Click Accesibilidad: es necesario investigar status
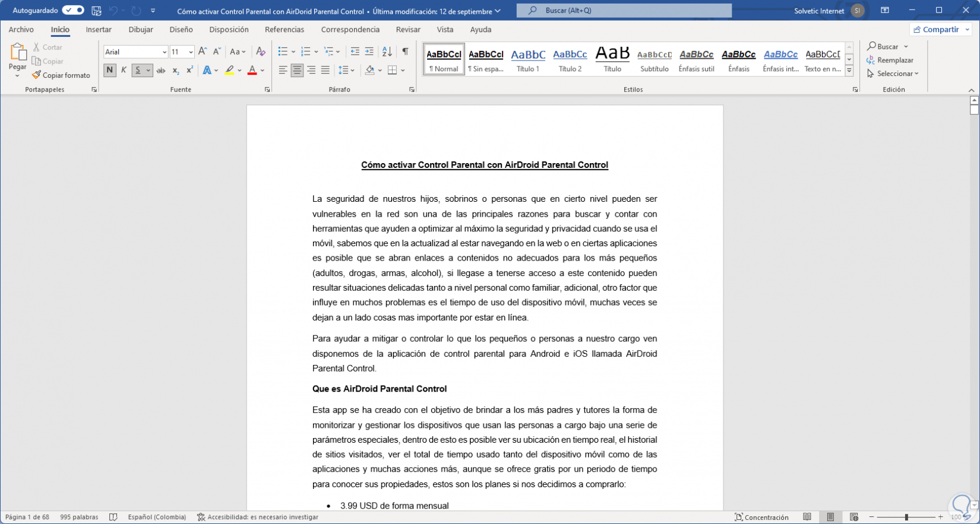Viewport: 980px width, 524px height. [258, 517]
